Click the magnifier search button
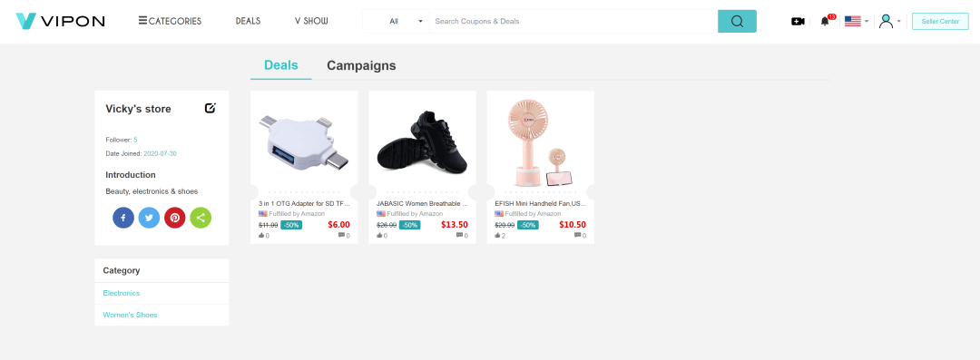 point(737,21)
